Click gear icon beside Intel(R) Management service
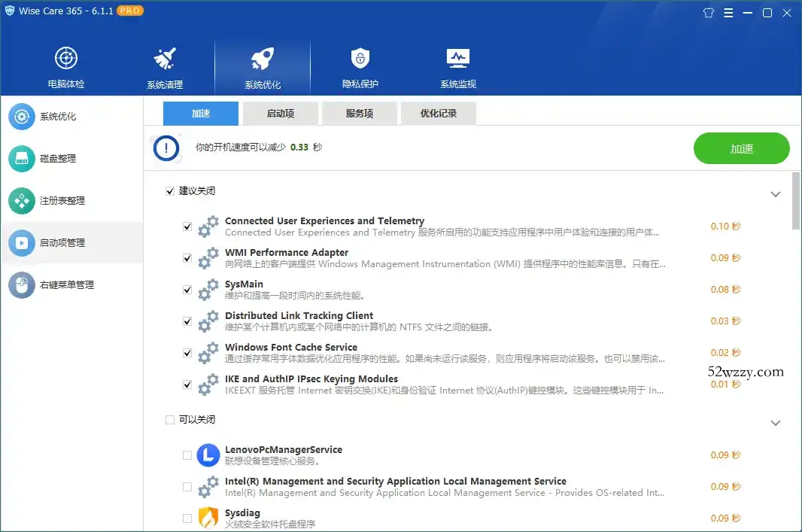Screen dimensions: 802x532 tap(208, 486)
